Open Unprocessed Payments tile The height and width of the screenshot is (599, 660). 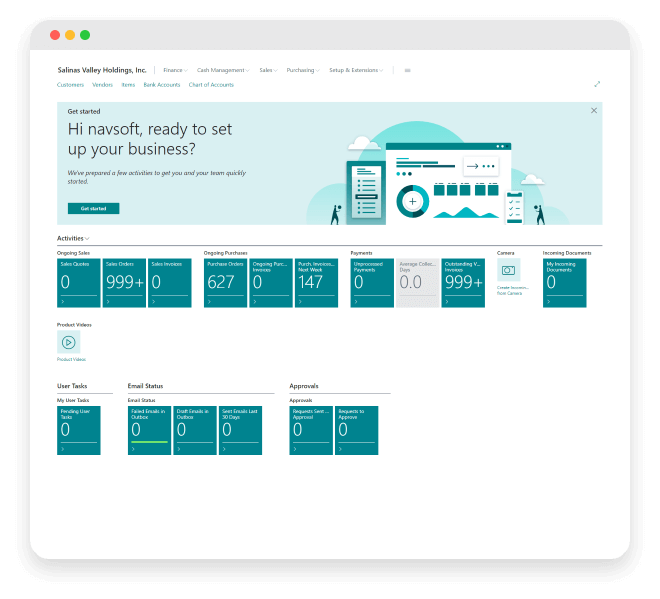[x=372, y=283]
